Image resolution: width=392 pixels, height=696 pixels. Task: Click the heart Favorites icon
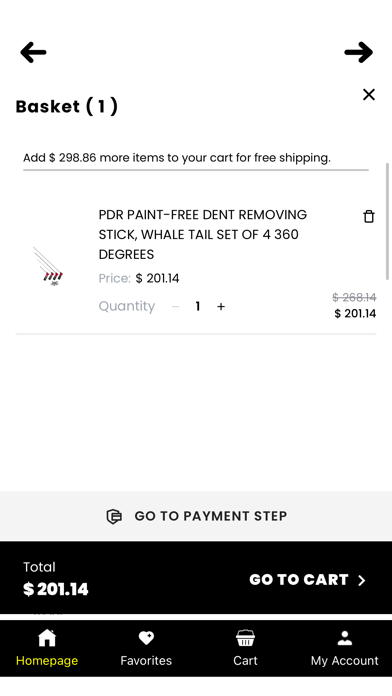tap(146, 638)
